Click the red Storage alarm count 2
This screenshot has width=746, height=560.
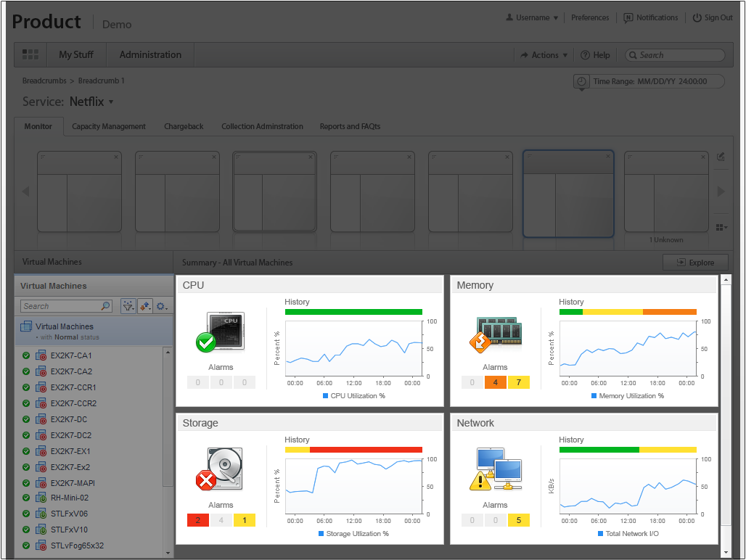[197, 520]
